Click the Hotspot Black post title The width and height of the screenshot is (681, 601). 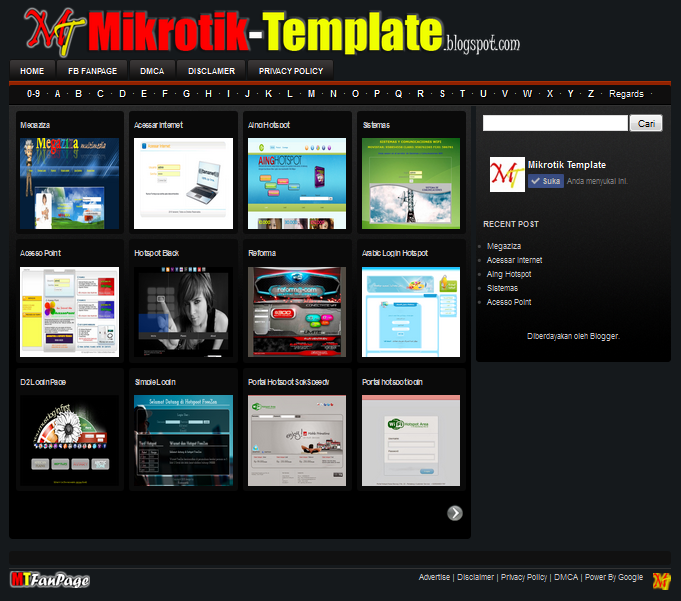(156, 253)
